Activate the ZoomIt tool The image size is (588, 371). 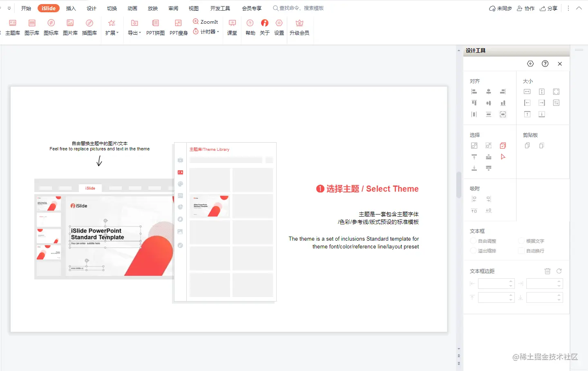click(x=206, y=21)
